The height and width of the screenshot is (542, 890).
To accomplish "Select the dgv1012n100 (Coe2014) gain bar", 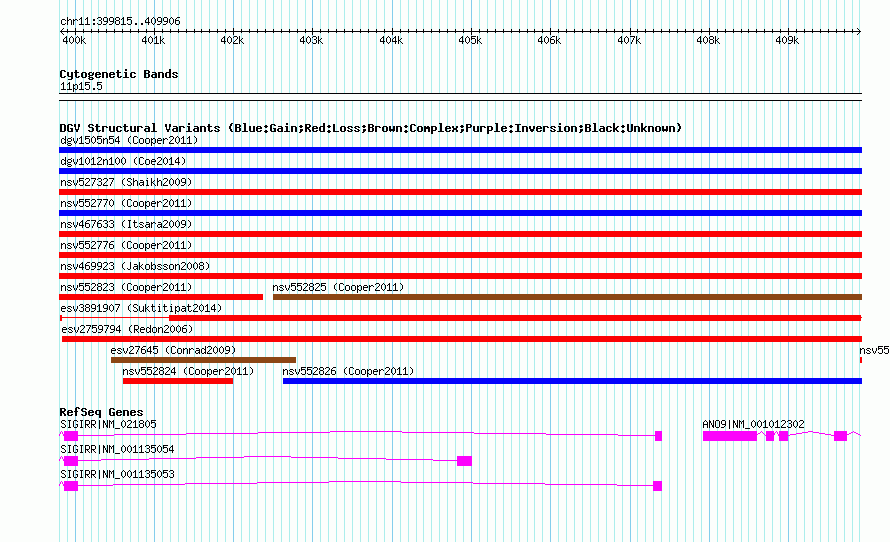I will (460, 171).
